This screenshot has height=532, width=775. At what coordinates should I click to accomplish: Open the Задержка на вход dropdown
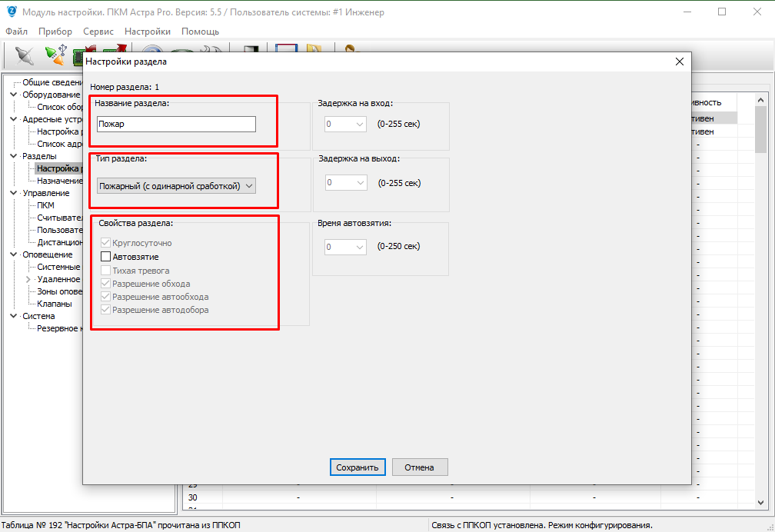[x=345, y=124]
